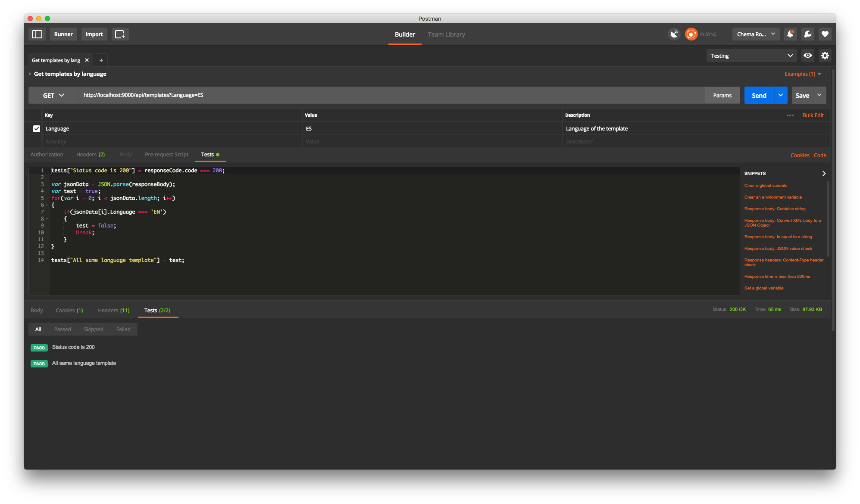This screenshot has height=504, width=860.
Task: Expand the request name disclosure triangle
Action: (30, 74)
